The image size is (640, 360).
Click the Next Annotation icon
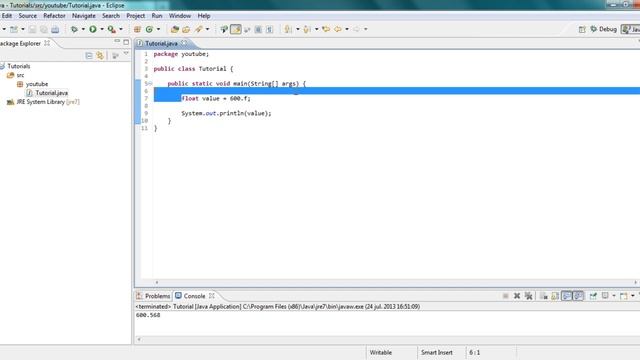(288, 29)
